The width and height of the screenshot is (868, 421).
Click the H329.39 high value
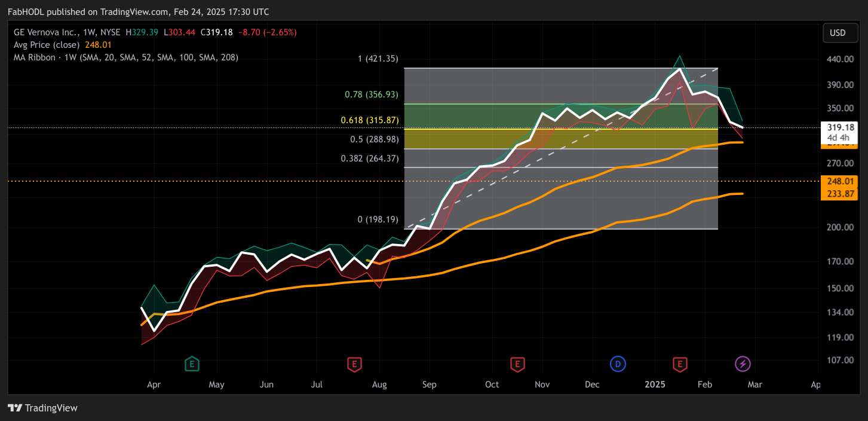coord(142,32)
